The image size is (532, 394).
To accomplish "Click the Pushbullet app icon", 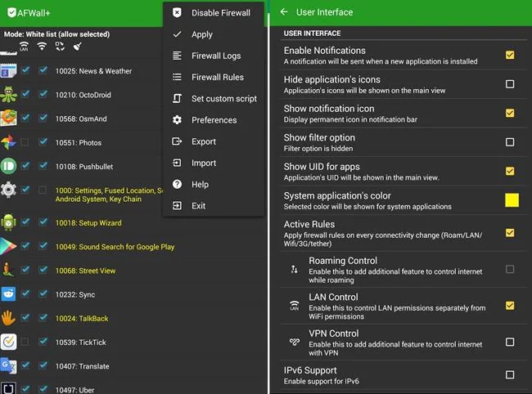I will point(8,166).
